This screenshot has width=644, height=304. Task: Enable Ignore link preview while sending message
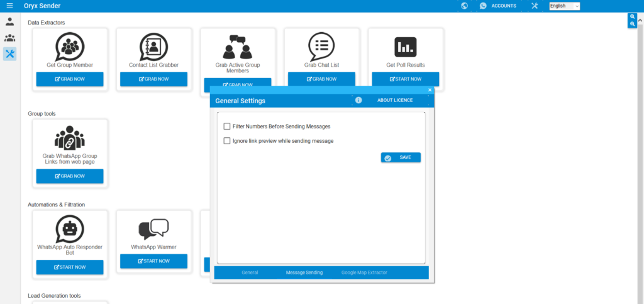click(x=226, y=141)
